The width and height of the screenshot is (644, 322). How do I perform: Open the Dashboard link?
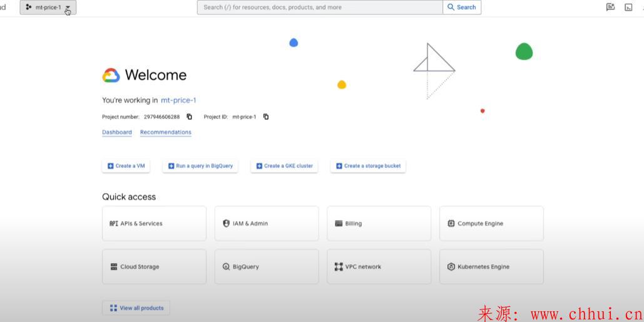[117, 132]
